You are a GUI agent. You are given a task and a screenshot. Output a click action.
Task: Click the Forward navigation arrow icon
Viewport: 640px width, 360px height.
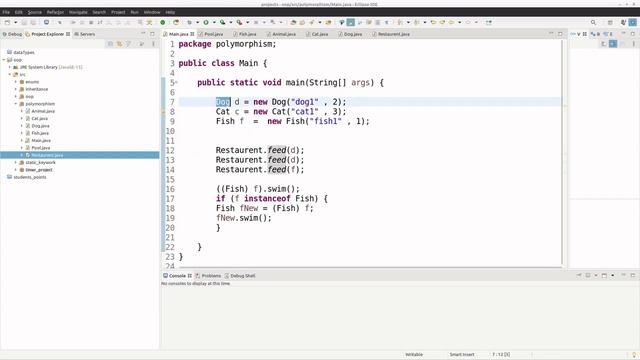tap(468, 22)
